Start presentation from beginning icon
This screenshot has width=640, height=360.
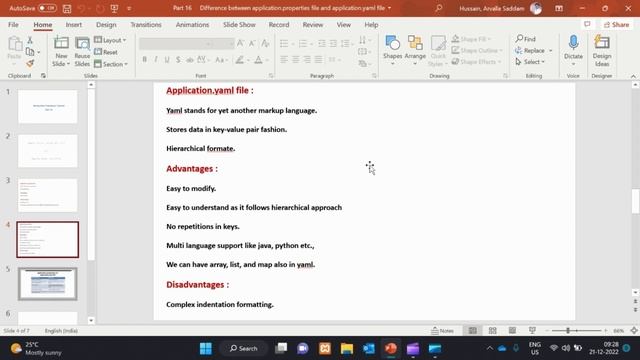pos(114,8)
